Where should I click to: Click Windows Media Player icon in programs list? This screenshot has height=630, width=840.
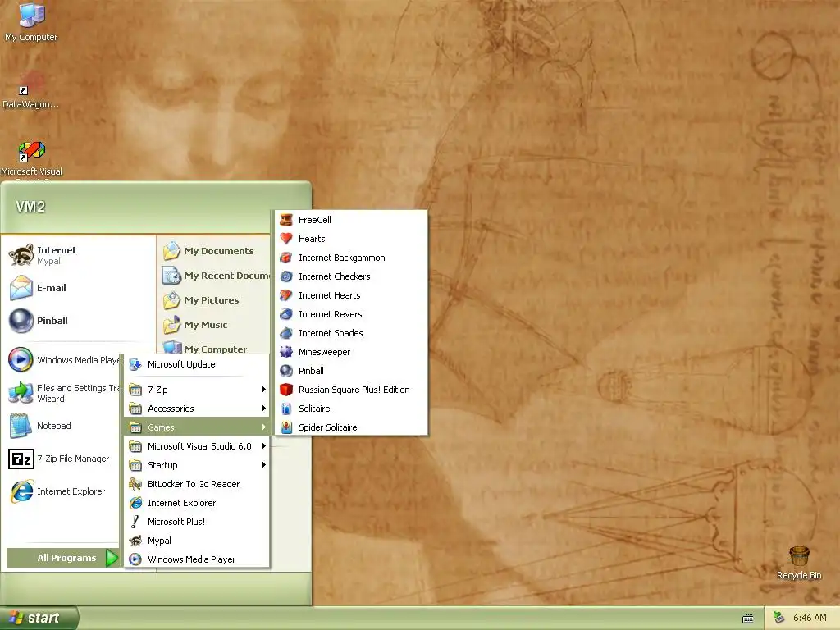pyautogui.click(x=135, y=559)
